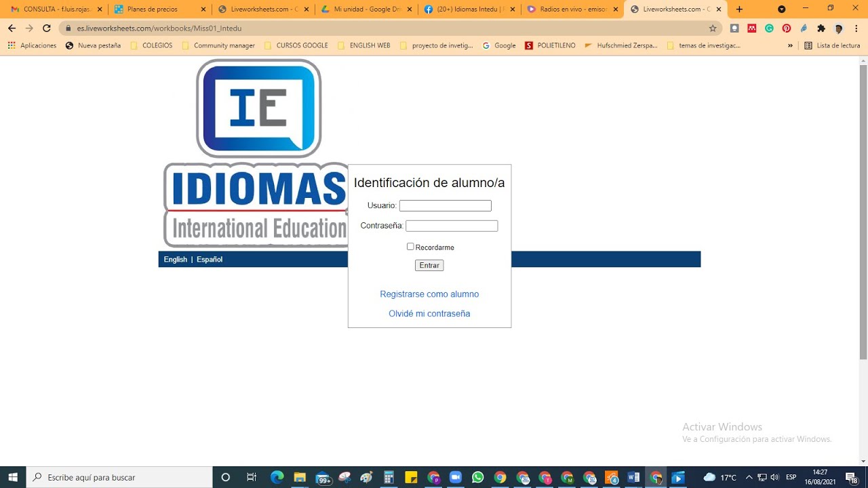
Task: Open the notification center icon
Action: 852,477
